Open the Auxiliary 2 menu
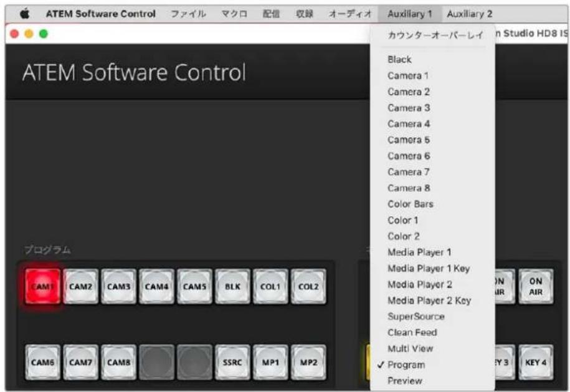This screenshot has height=392, width=570. coord(469,14)
